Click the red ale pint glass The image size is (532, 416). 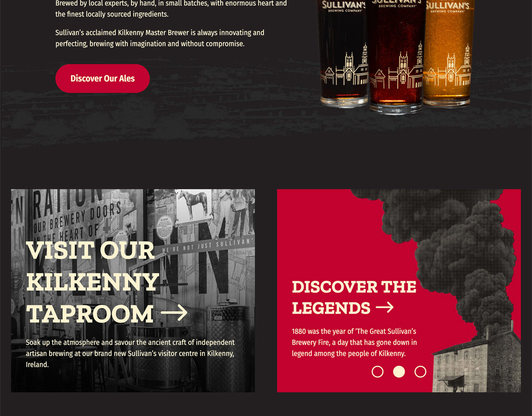396,55
